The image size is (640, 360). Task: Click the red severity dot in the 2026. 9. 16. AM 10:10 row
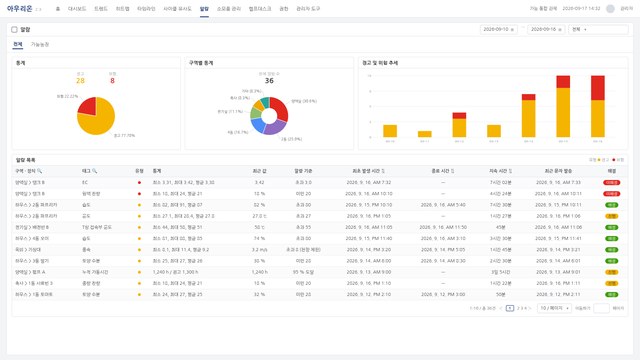[x=139, y=193]
